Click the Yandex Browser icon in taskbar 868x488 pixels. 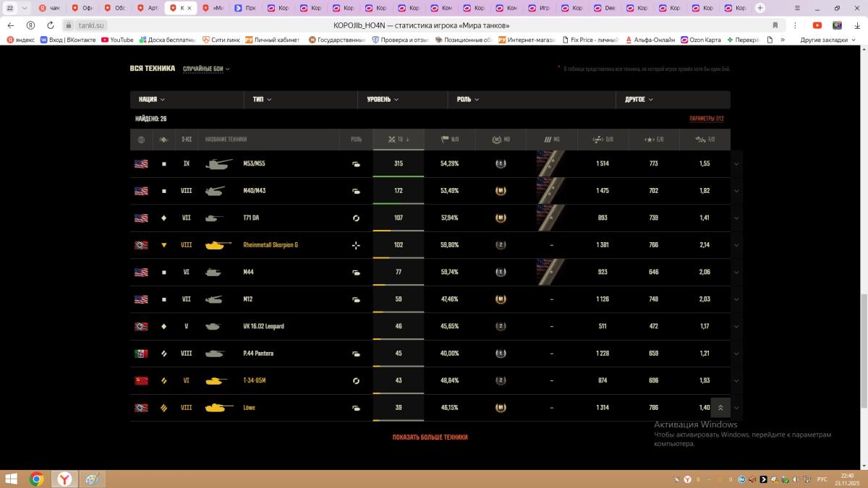[64, 479]
